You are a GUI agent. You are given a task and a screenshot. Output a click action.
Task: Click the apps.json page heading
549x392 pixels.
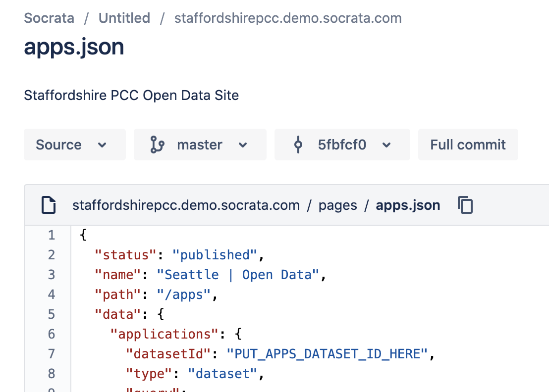pyautogui.click(x=74, y=47)
